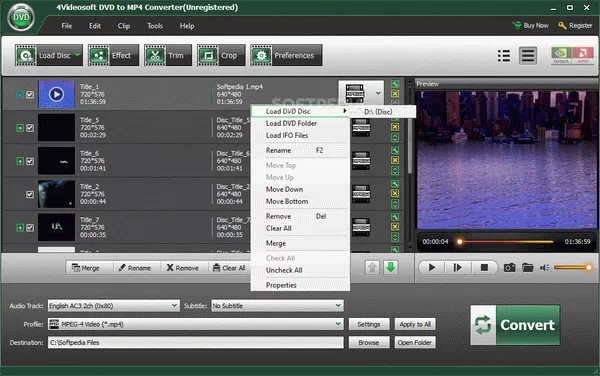The height and width of the screenshot is (376, 600).
Task: Click the Buy Now cart icon
Action: (x=517, y=25)
